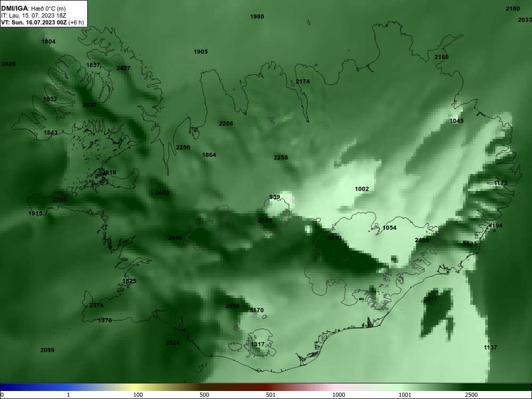
Task: Click the 1843 map value
Action: pos(51,132)
